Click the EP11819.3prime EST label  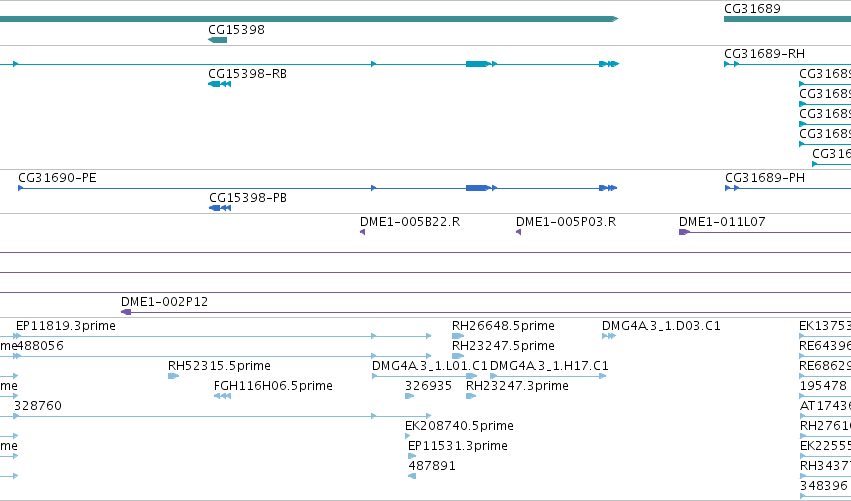66,326
